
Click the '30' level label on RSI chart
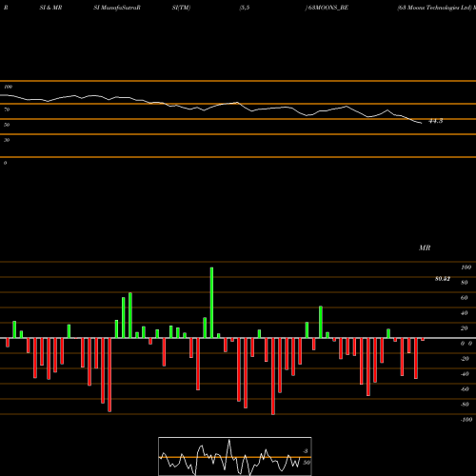7,140
